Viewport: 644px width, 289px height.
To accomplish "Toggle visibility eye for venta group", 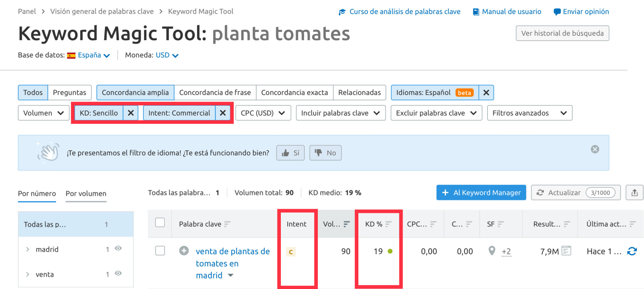I will (118, 273).
